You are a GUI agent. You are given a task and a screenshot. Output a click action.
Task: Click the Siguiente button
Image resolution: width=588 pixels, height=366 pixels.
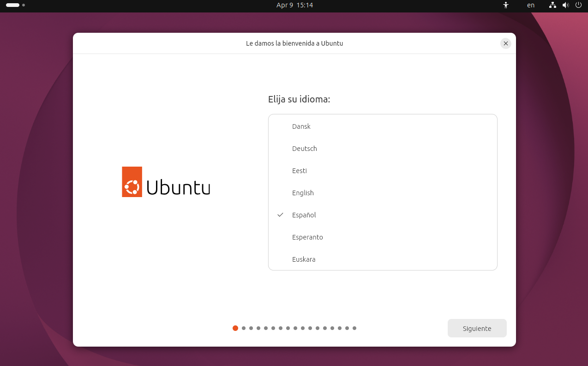(x=477, y=328)
